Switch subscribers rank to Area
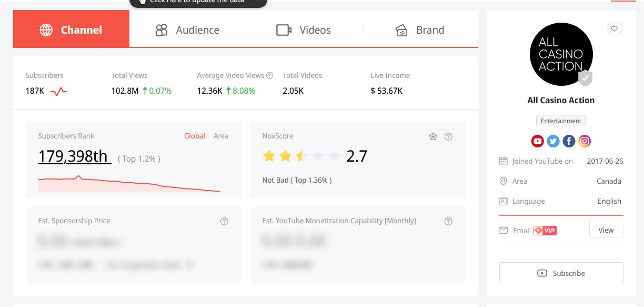This screenshot has height=307, width=644. [x=221, y=136]
